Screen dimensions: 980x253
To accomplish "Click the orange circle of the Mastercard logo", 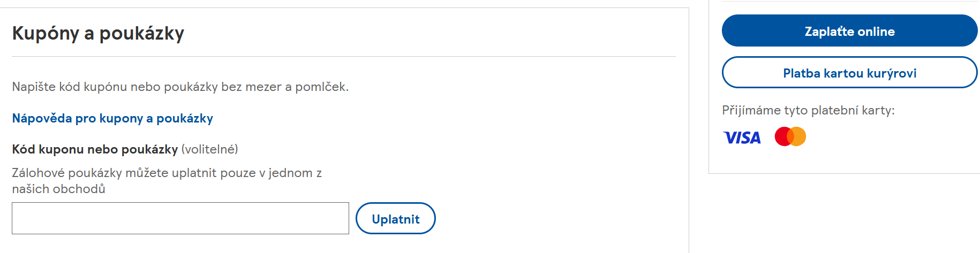I will coord(799,137).
